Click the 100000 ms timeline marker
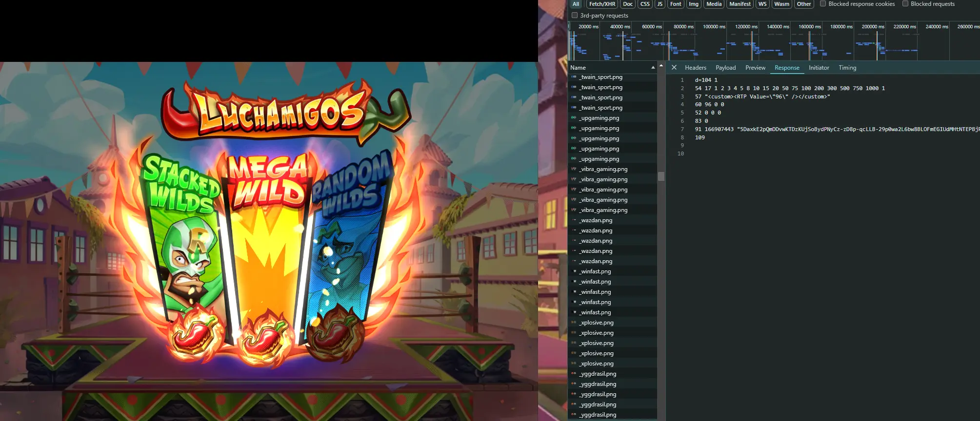 pos(714,26)
